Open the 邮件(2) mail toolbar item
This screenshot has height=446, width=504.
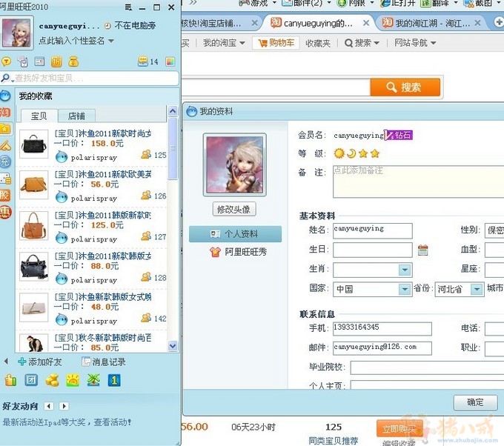coord(302,3)
